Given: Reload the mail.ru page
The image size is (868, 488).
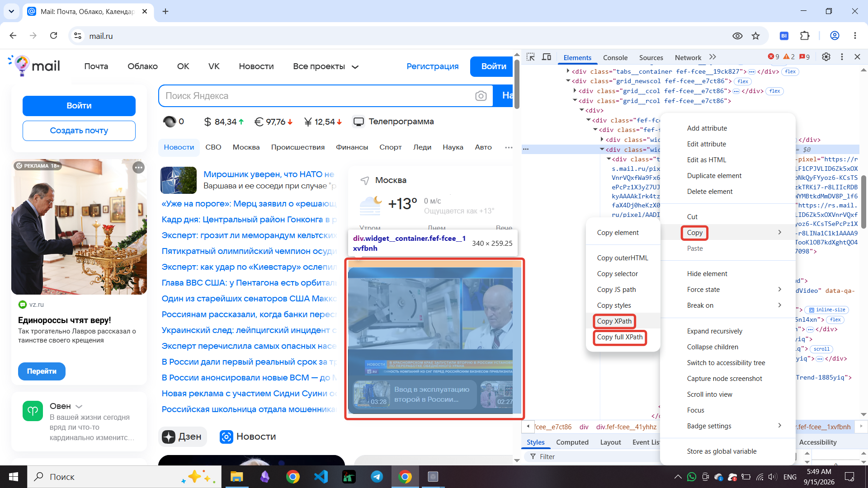Looking at the screenshot, I should 53,36.
